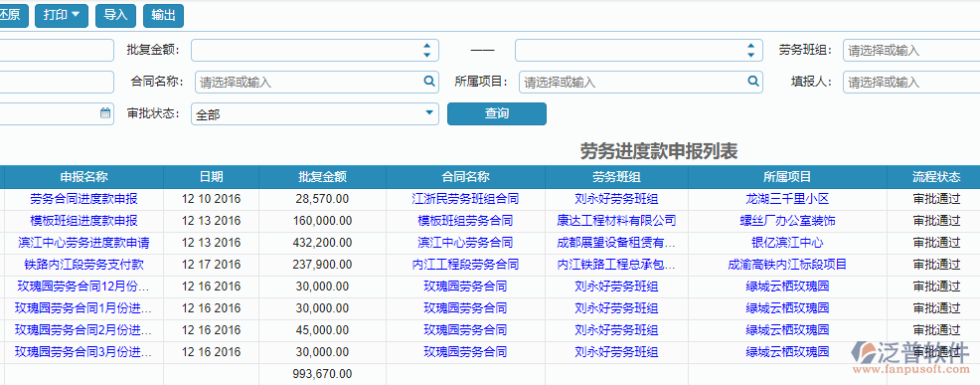
Task: Select the 160,000.00 amount cell
Action: [x=322, y=221]
